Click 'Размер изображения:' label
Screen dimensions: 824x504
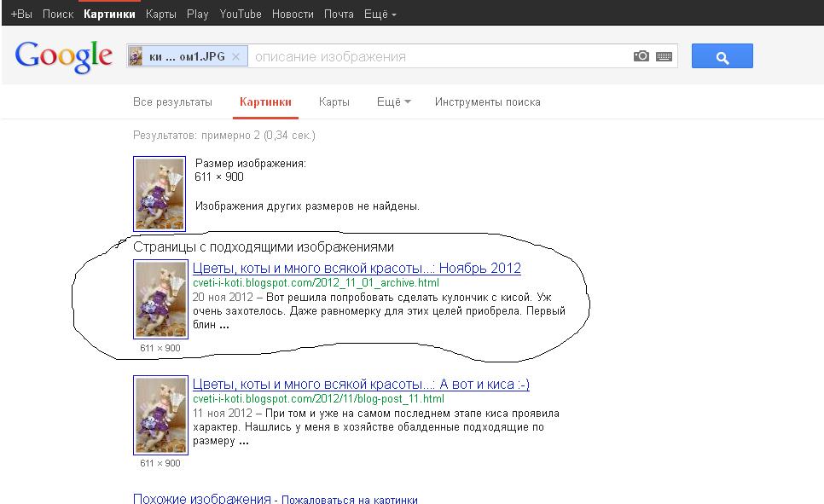click(x=250, y=164)
